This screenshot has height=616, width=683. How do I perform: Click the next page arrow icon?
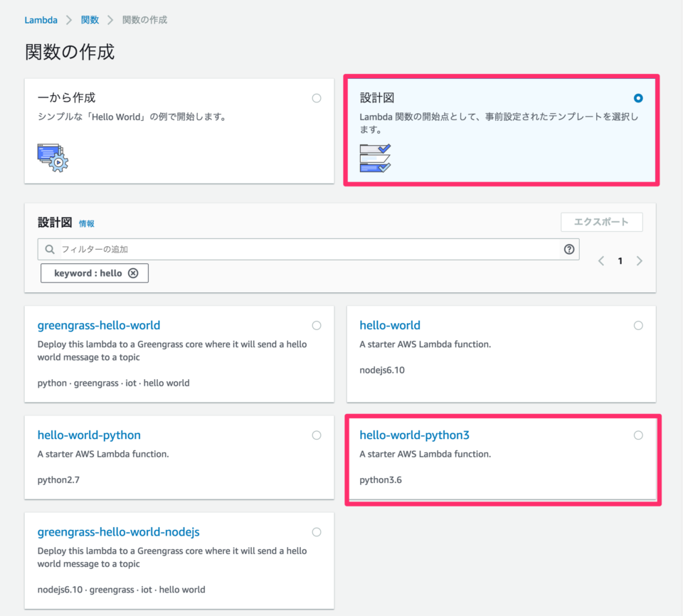[639, 260]
